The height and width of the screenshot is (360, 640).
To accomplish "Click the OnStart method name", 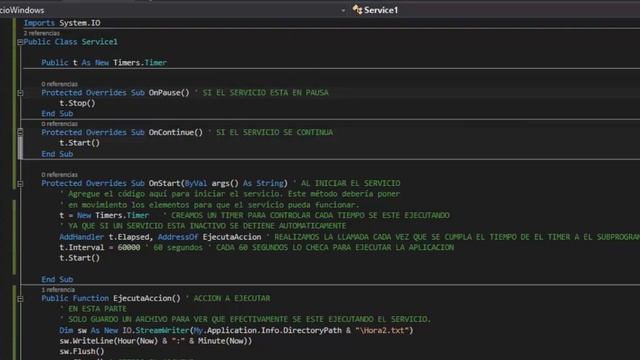I will tap(165, 183).
